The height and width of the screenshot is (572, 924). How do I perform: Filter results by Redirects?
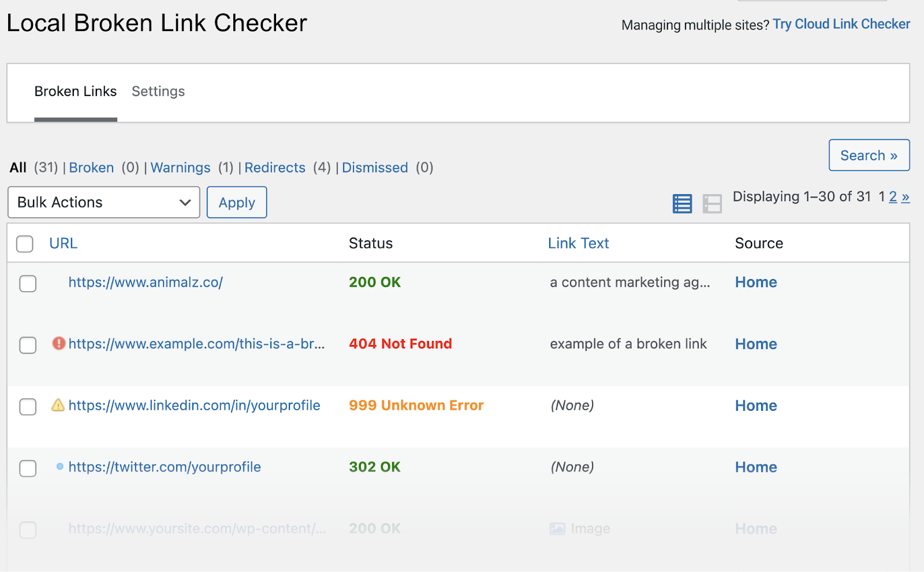[275, 168]
